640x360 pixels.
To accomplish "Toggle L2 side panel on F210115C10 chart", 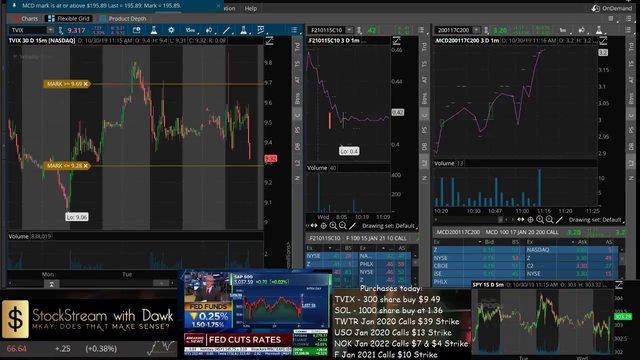I will pyautogui.click(x=424, y=162).
